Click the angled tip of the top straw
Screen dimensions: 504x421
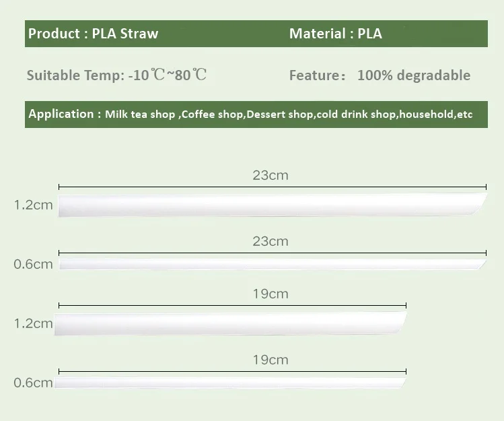coord(479,201)
